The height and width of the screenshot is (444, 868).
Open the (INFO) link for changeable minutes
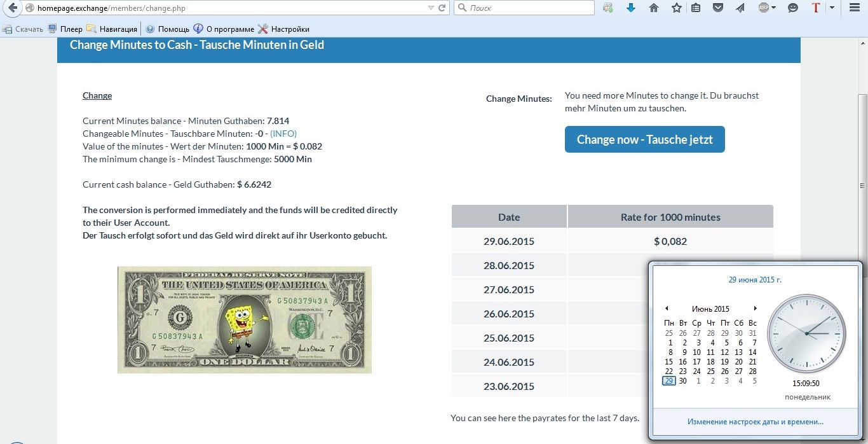point(283,134)
